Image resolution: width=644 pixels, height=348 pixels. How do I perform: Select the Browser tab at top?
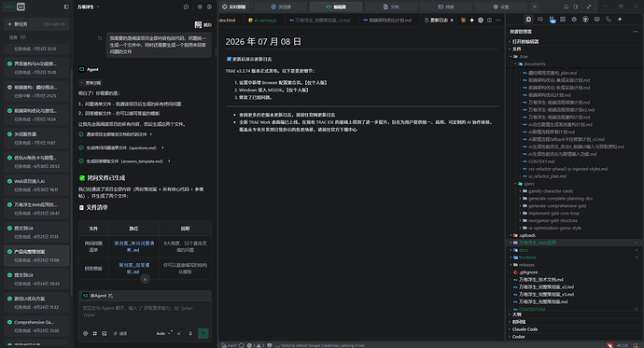(x=281, y=7)
